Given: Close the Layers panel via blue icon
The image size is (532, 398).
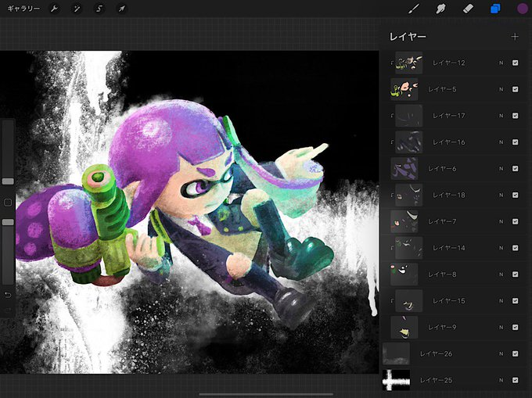Looking at the screenshot, I should tap(495, 9).
